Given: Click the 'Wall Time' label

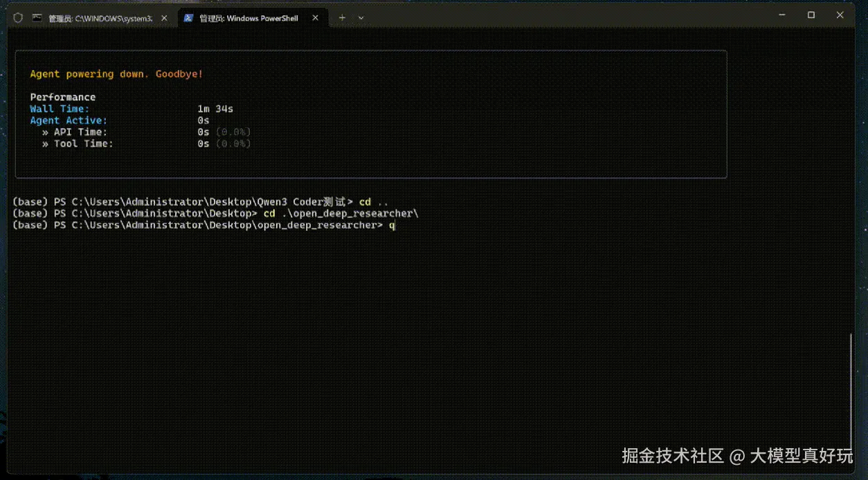Looking at the screenshot, I should click(x=59, y=109).
